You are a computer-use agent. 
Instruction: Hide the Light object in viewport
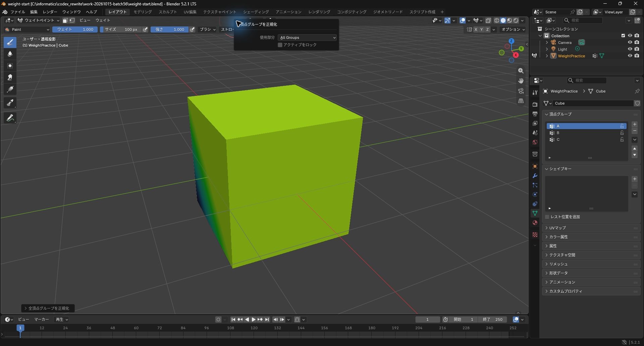pyautogui.click(x=630, y=49)
